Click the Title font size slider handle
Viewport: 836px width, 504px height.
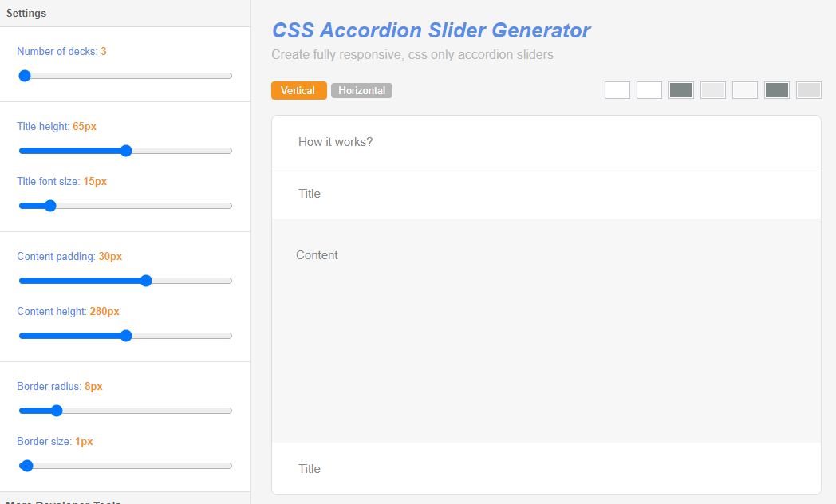(x=50, y=205)
